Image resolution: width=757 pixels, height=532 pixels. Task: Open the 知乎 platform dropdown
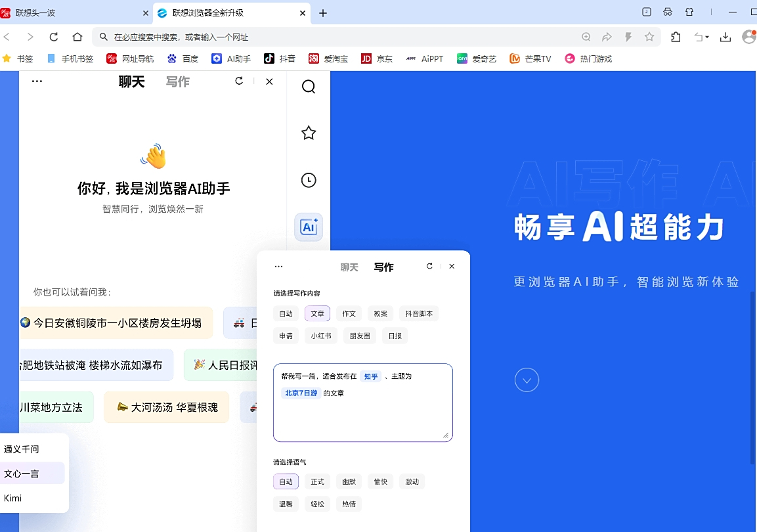pyautogui.click(x=371, y=376)
